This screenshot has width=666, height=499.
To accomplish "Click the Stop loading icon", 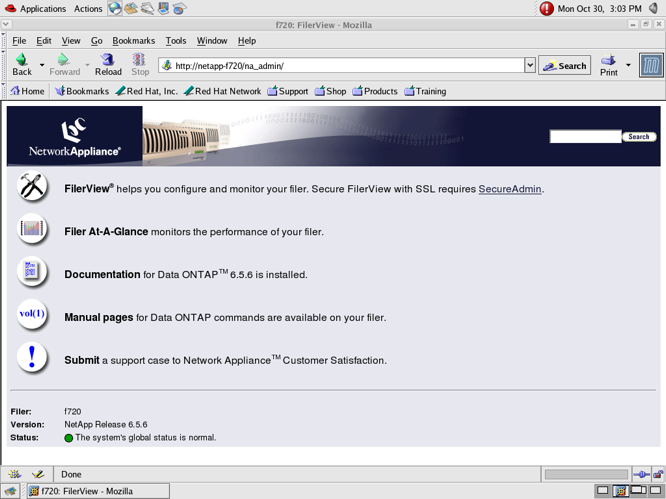I will click(139, 60).
